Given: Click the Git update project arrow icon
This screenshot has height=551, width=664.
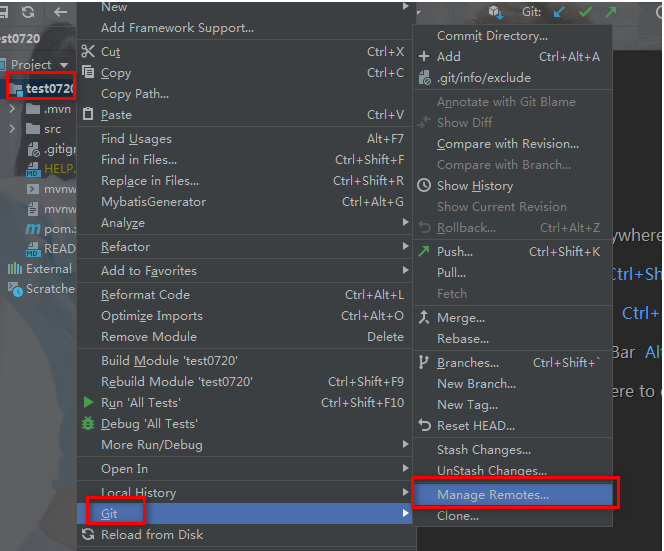Looking at the screenshot, I should pos(560,12).
